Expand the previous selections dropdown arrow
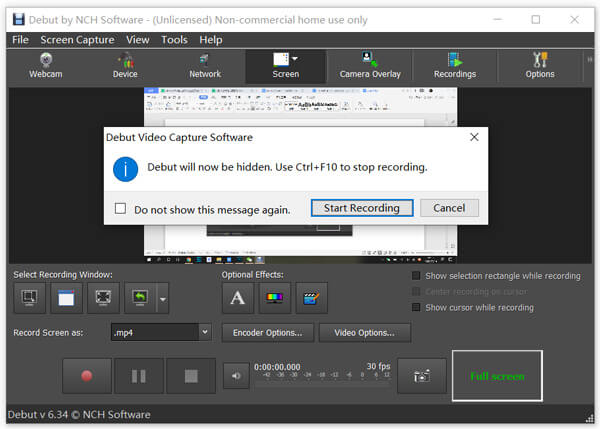The height and width of the screenshot is (429, 600). (163, 299)
